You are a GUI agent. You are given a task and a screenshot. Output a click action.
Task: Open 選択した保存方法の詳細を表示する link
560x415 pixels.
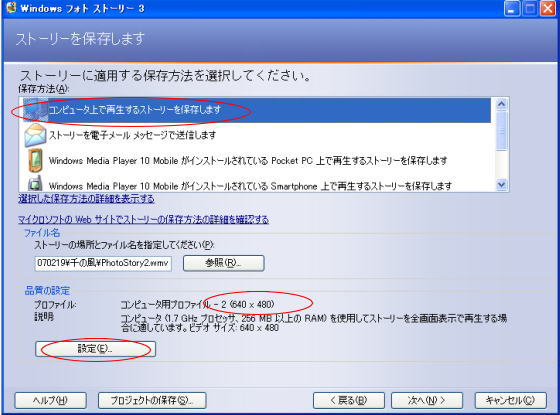click(x=86, y=199)
